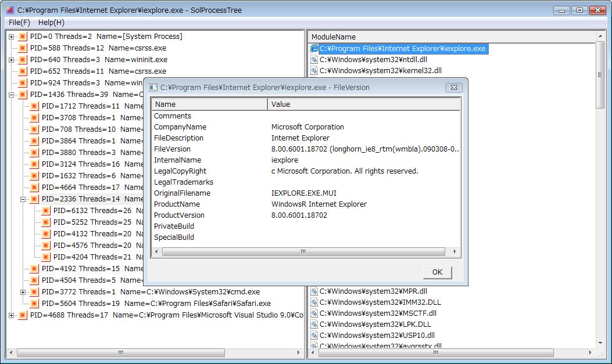Select the LegalCopyRight row in FileVersion
Image resolution: width=612 pixels, height=364 pixels.
tap(306, 171)
